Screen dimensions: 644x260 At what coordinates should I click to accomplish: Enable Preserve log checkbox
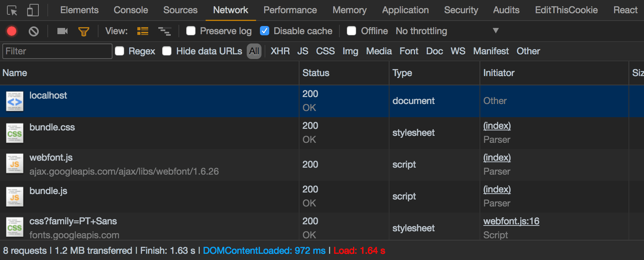pyautogui.click(x=191, y=31)
